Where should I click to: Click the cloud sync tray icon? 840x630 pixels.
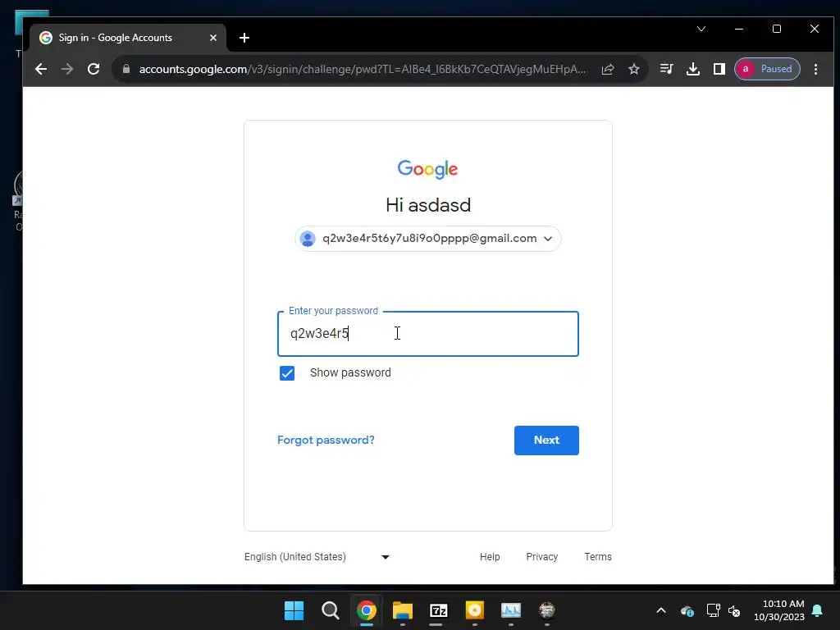tap(687, 610)
